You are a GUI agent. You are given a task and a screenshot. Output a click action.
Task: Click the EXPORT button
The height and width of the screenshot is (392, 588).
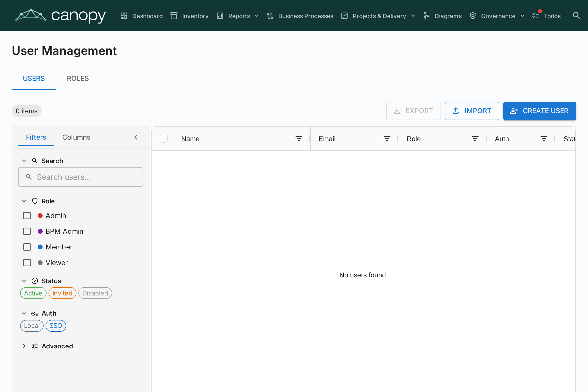pos(414,111)
